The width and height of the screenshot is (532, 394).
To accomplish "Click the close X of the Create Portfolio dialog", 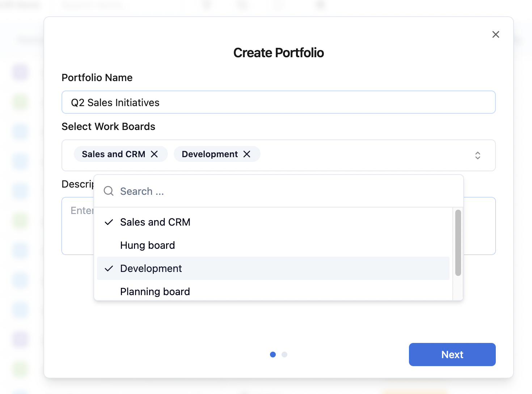I will pyautogui.click(x=495, y=34).
